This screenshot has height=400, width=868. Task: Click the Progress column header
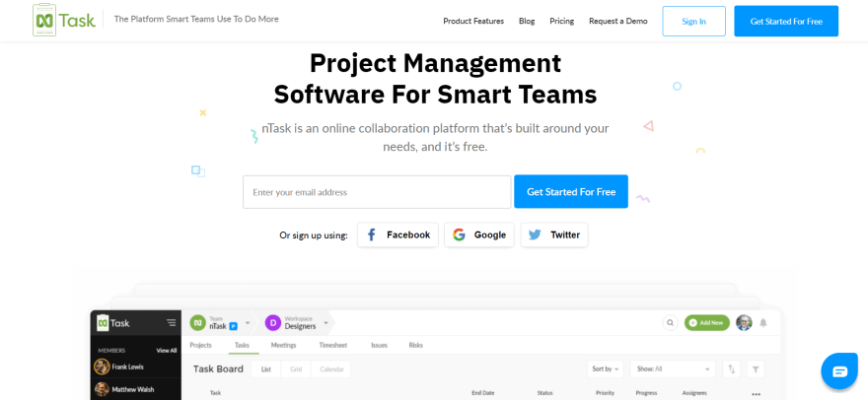[646, 393]
